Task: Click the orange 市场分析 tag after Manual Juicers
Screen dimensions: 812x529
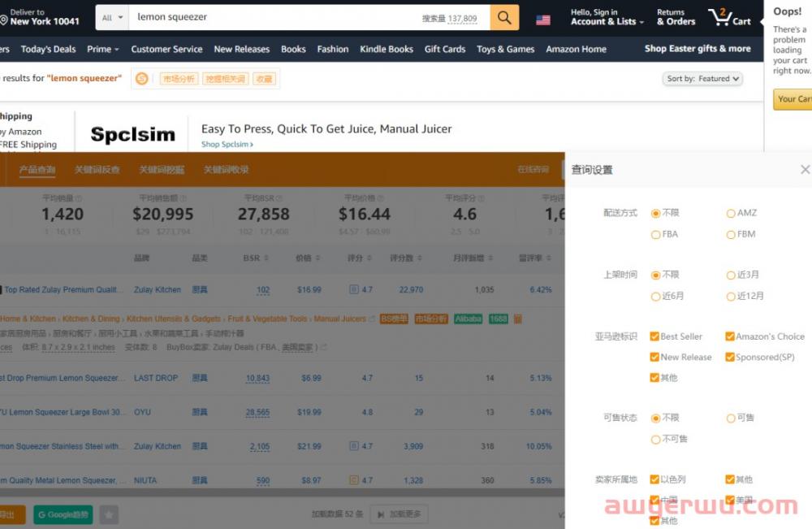Action: (x=431, y=319)
